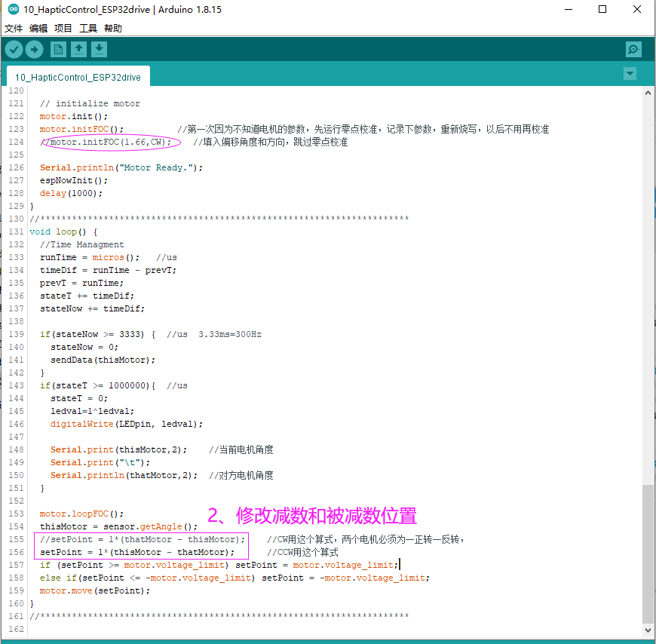Open the tab menu dropdown triangle
This screenshot has width=656, height=644.
[629, 74]
